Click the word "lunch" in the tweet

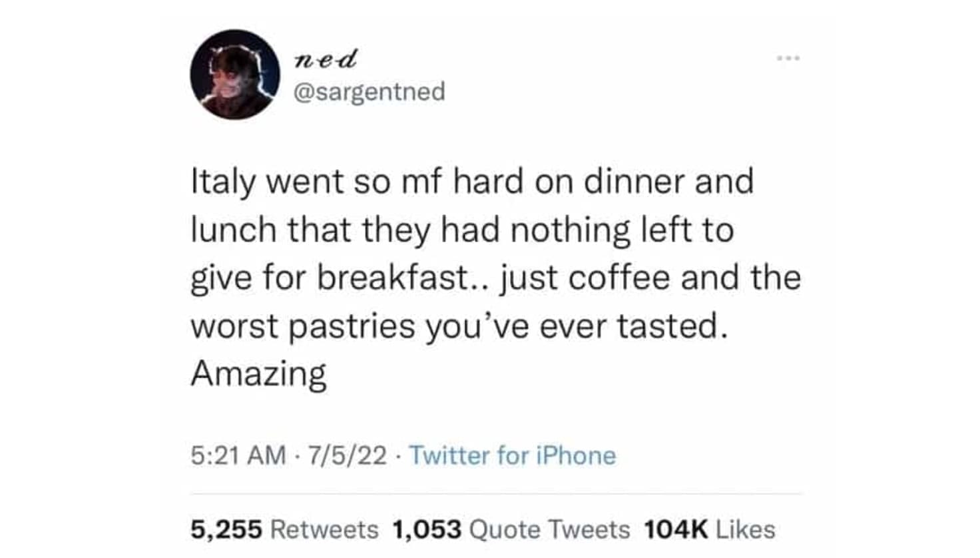234,230
